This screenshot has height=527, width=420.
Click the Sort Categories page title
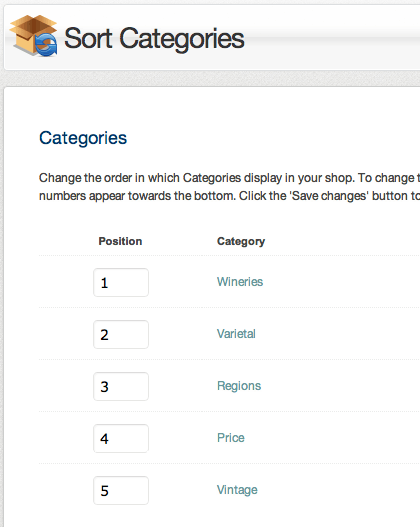(154, 39)
